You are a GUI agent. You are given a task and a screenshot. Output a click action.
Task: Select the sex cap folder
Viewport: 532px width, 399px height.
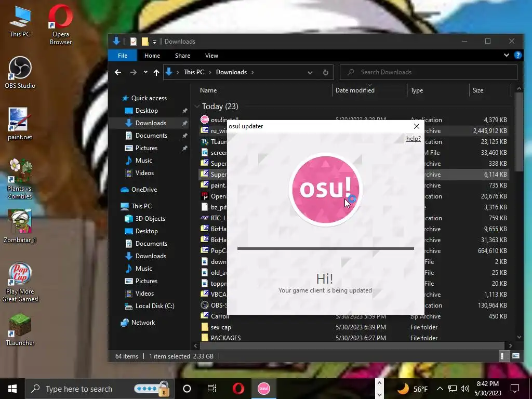[x=220, y=327]
